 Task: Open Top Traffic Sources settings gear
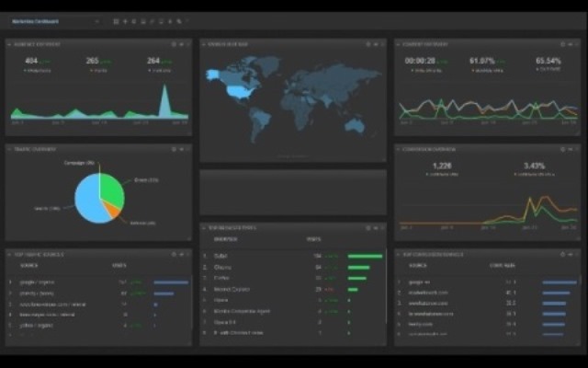pos(174,255)
